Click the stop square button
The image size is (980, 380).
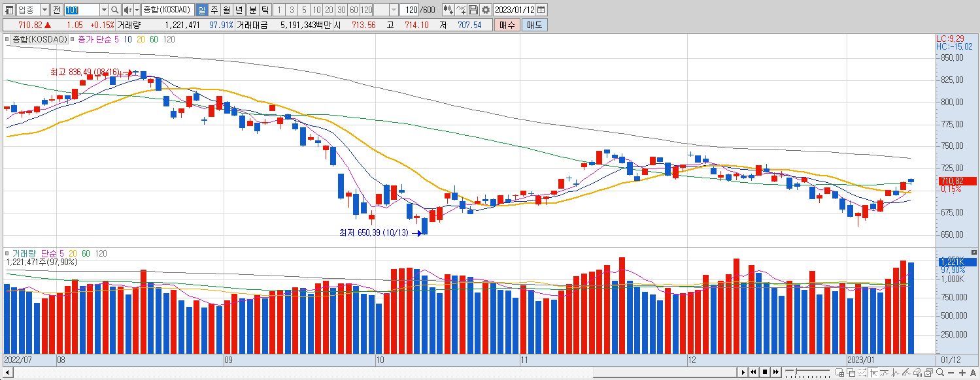pyautogui.click(x=765, y=372)
